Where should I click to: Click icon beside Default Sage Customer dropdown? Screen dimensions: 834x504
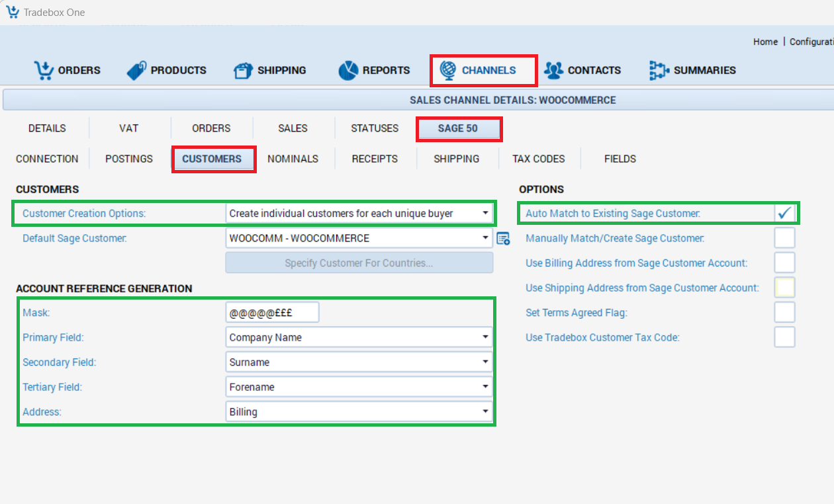click(x=503, y=239)
